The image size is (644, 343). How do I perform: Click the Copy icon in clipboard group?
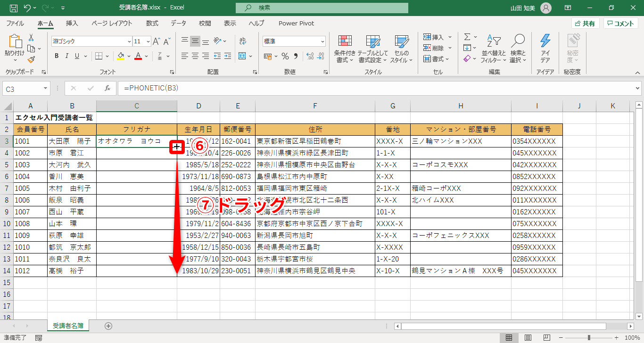[31, 49]
